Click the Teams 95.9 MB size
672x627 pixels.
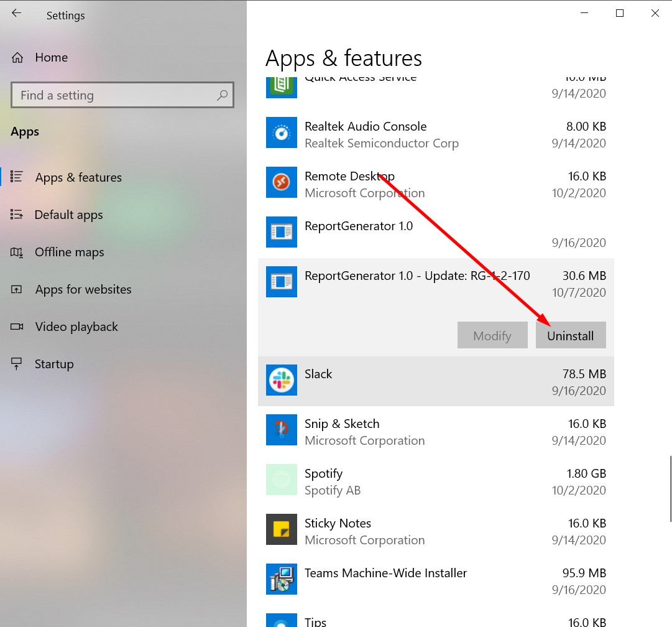tap(584, 573)
